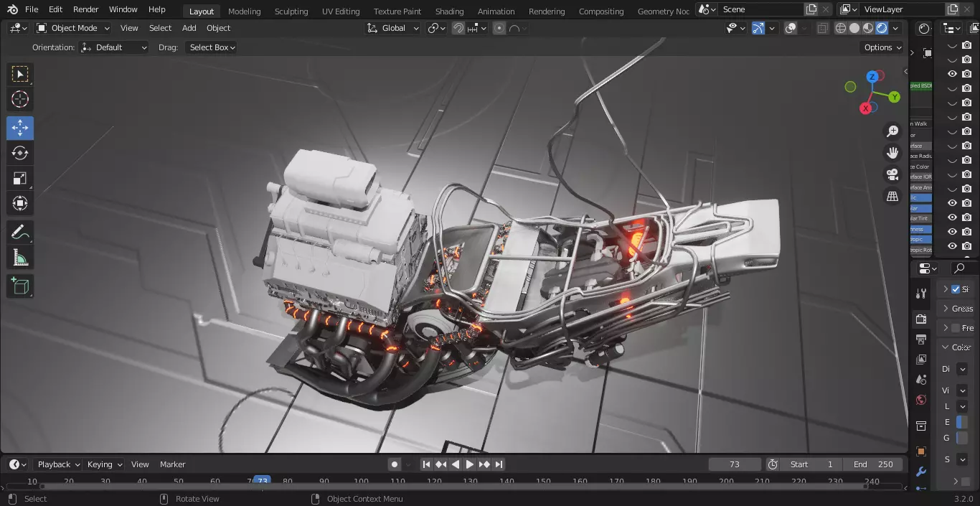Select the Scale tool
980x506 pixels.
coord(20,178)
